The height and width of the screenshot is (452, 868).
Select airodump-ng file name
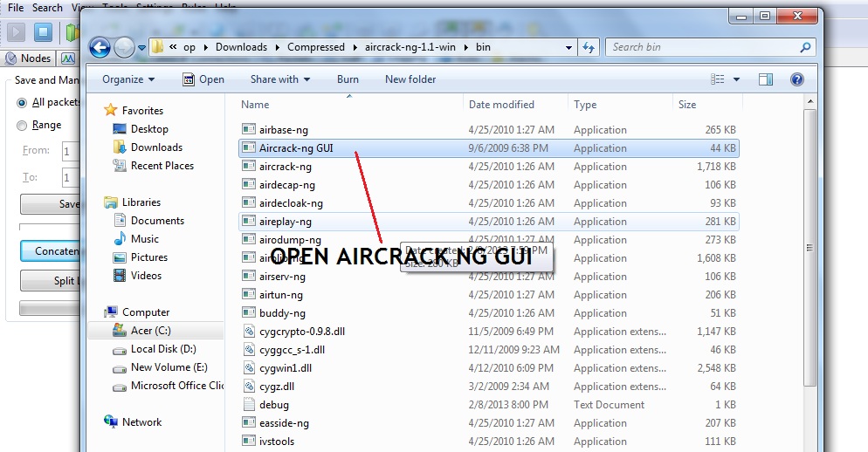290,240
